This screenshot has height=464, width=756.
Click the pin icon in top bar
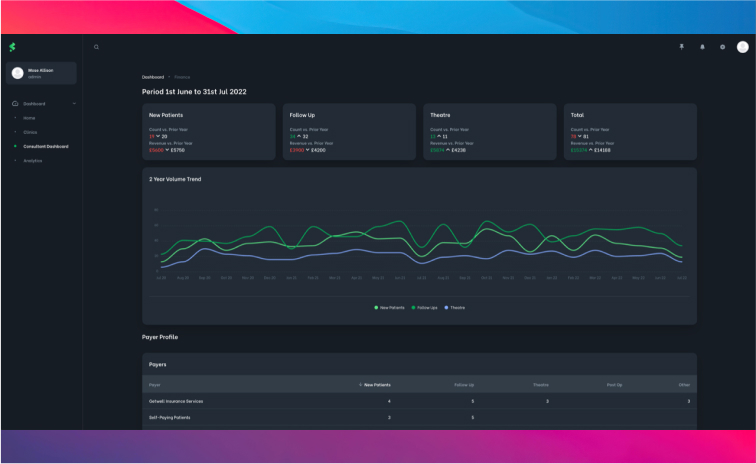click(x=682, y=47)
